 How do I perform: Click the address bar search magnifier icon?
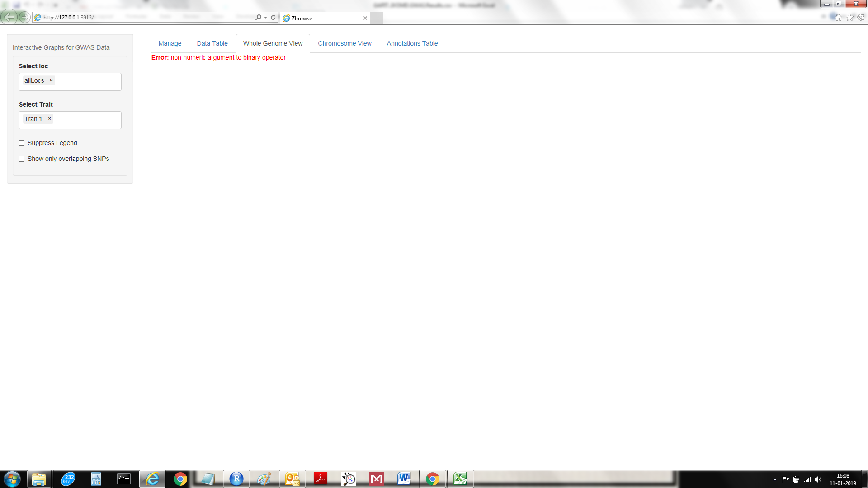point(258,17)
